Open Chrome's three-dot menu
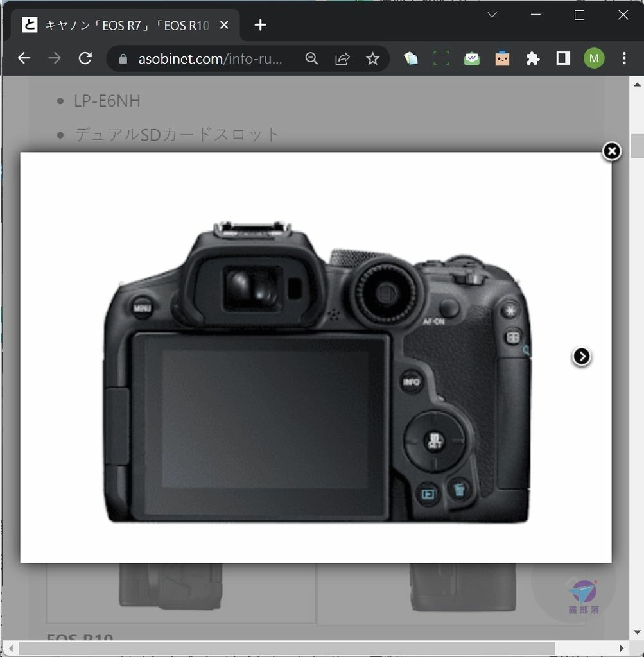 point(624,58)
